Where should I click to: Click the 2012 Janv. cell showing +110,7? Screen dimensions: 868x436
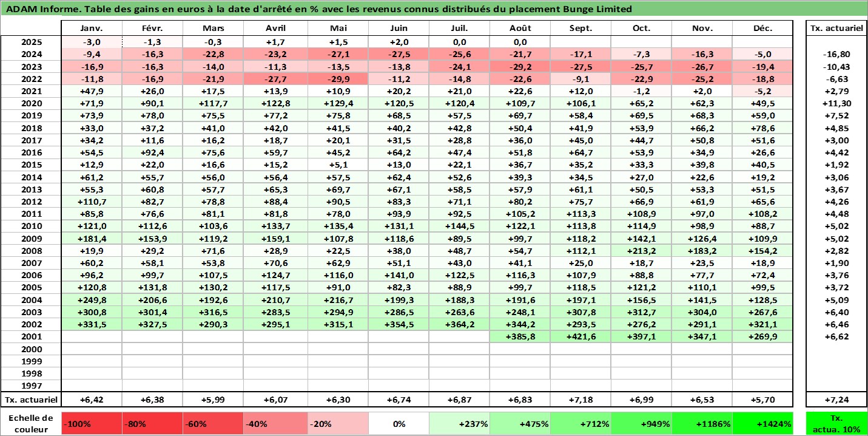[x=92, y=202]
